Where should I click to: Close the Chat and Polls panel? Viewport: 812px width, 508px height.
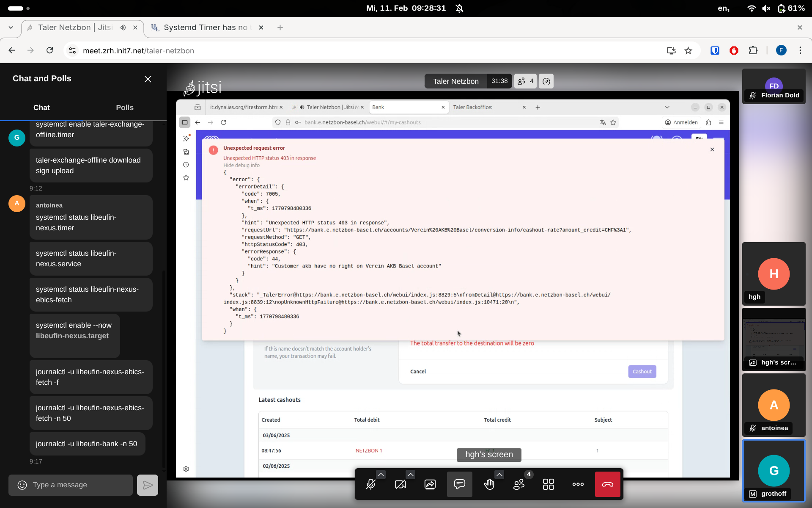click(x=148, y=79)
